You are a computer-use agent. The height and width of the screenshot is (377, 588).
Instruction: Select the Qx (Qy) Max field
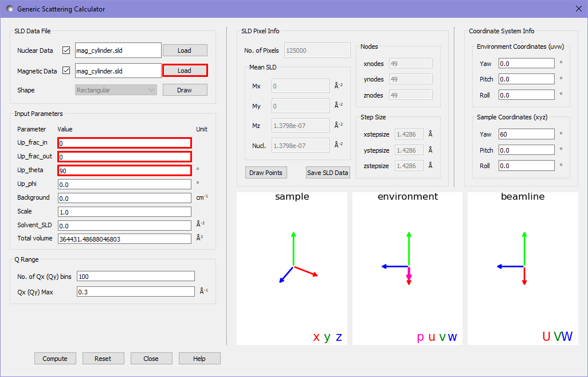(135, 292)
